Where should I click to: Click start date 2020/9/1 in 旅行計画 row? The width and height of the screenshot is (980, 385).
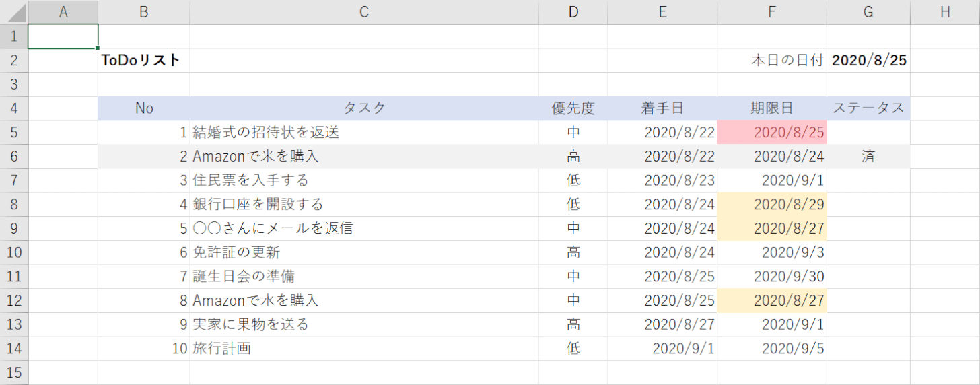coord(663,349)
